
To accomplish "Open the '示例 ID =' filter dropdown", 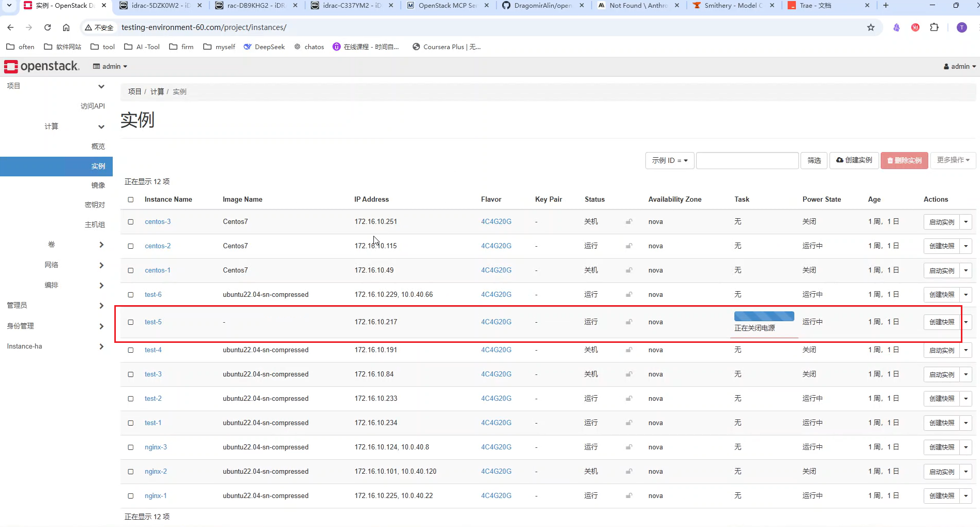I will [669, 160].
